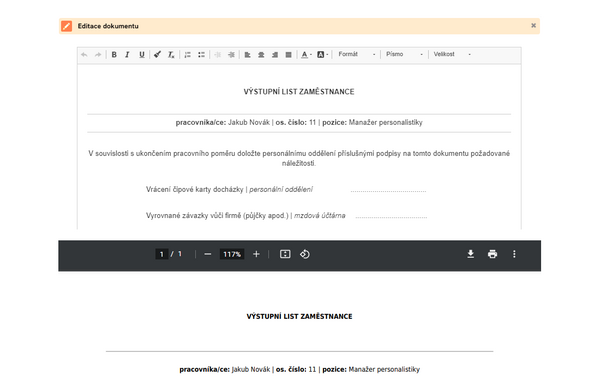Click the 'Editace dokumentu' title text
Image resolution: width=600 pixels, height=378 pixels.
tap(108, 26)
